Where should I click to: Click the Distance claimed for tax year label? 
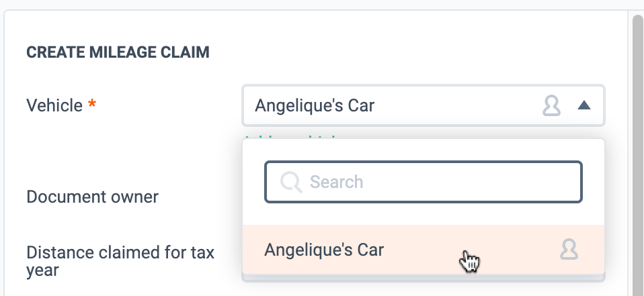(x=120, y=261)
